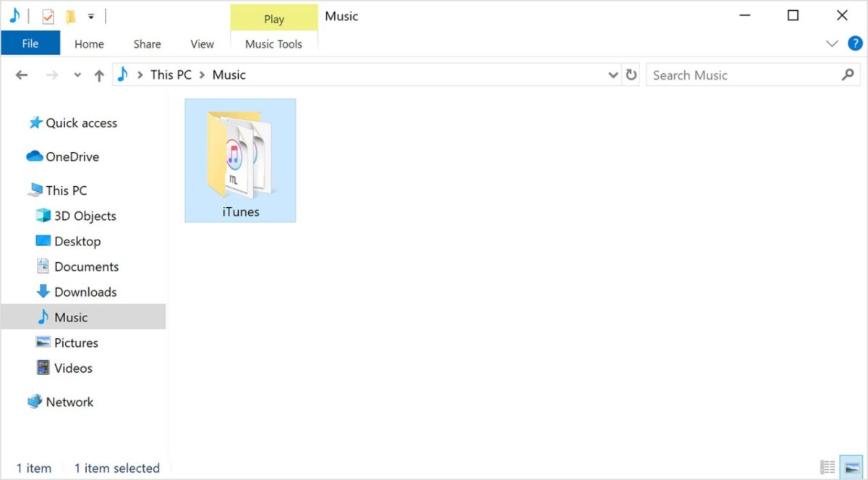Open the iTunes folder
Screen dimensions: 868x480
click(x=240, y=160)
